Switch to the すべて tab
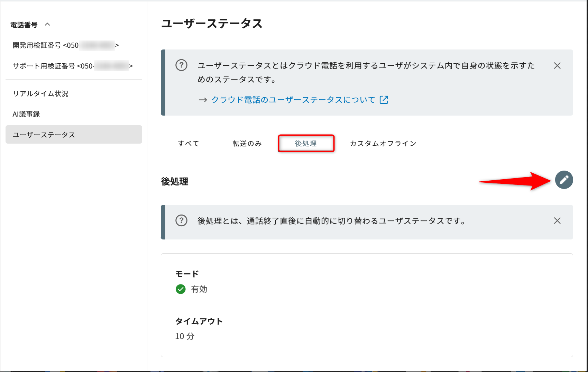 click(x=189, y=144)
